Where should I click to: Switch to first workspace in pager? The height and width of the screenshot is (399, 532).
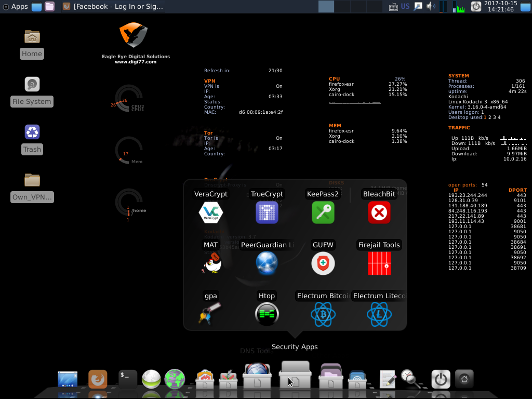point(326,6)
